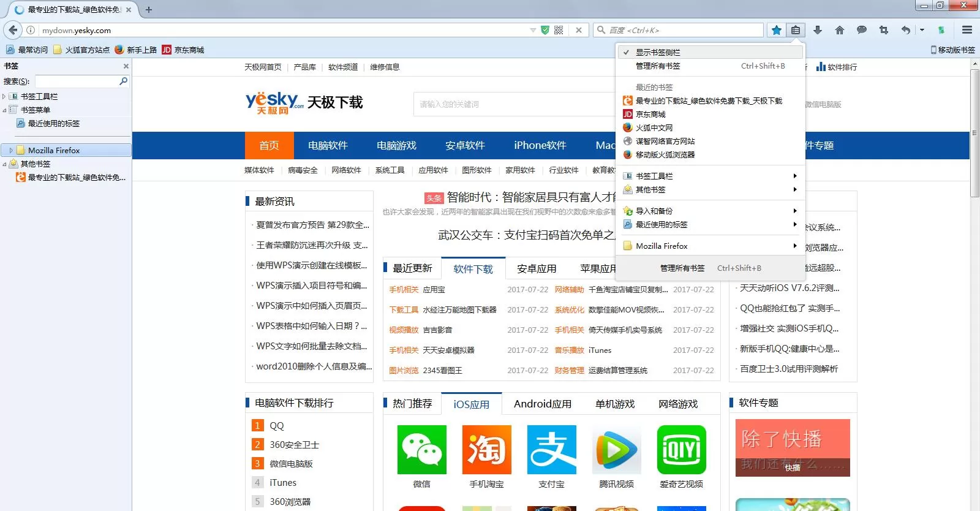Open a new tab with plus button
This screenshot has width=980, height=511.
coord(148,10)
